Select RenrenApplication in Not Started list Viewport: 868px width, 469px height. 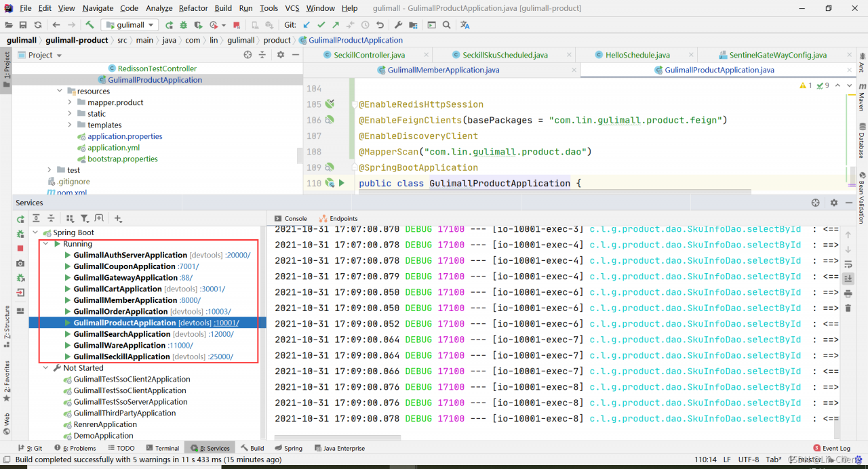click(106, 424)
